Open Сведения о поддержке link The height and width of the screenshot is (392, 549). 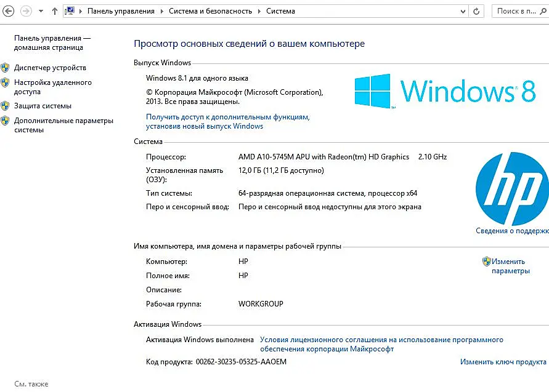click(x=512, y=231)
